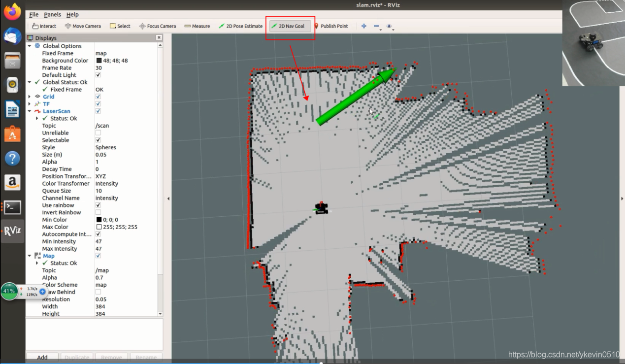Toggle the Use rainbow checkbox
The image size is (625, 364).
98,205
